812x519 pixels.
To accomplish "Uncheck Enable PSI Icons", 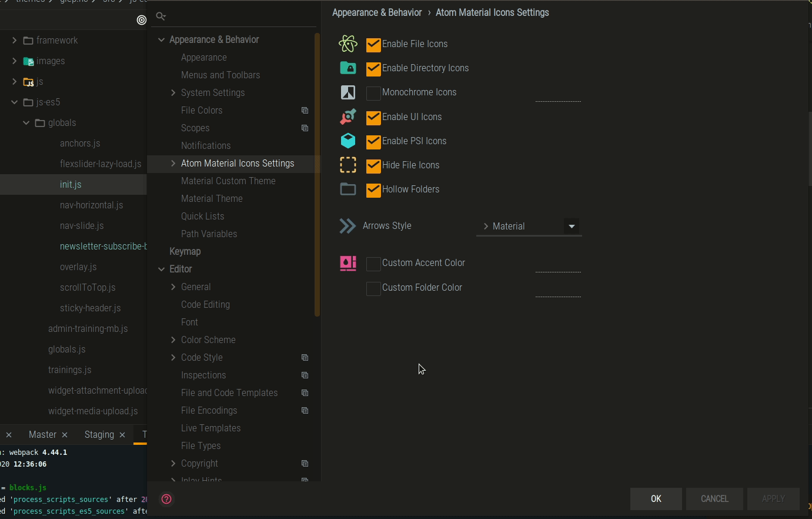I will coord(373,141).
